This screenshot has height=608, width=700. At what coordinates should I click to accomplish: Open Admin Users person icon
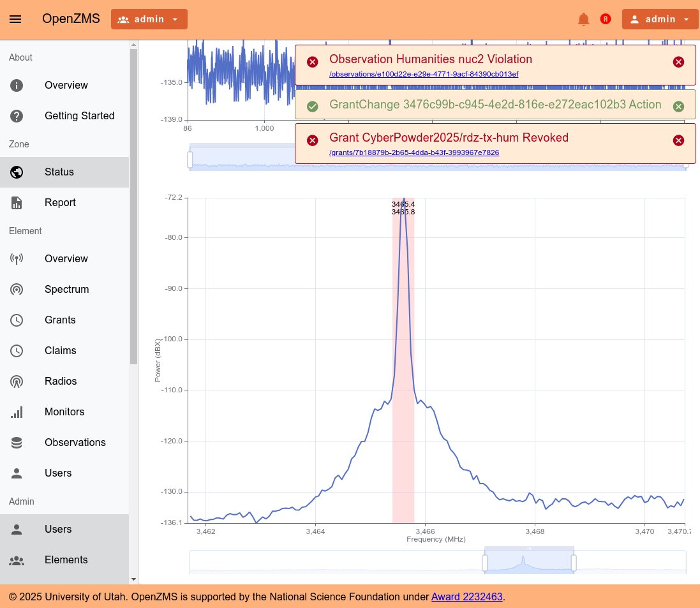click(x=17, y=530)
